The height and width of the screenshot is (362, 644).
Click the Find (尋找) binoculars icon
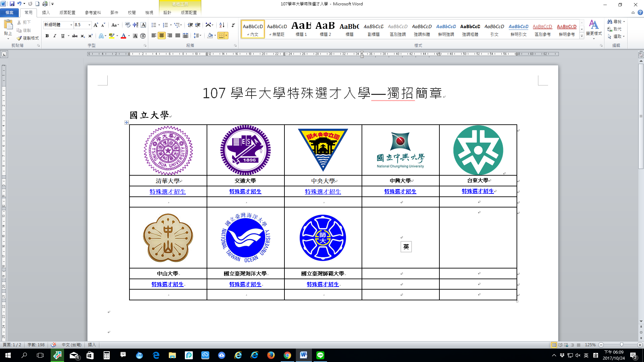pyautogui.click(x=610, y=21)
